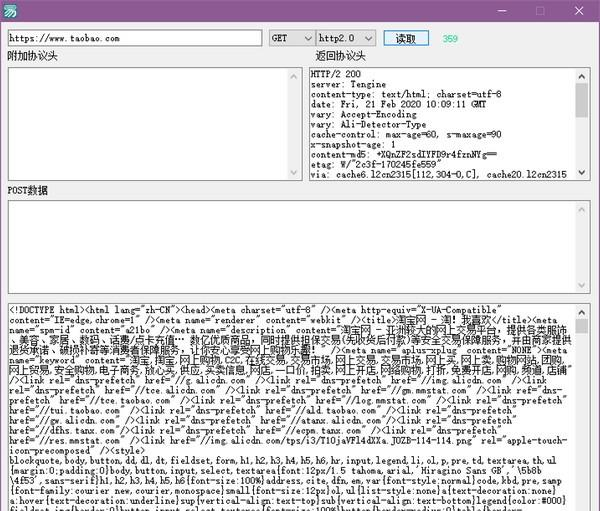Click the down arrow of 附加协议头 scrollbar
Image resolution: width=600 pixels, height=511 pixels.
[x=293, y=173]
